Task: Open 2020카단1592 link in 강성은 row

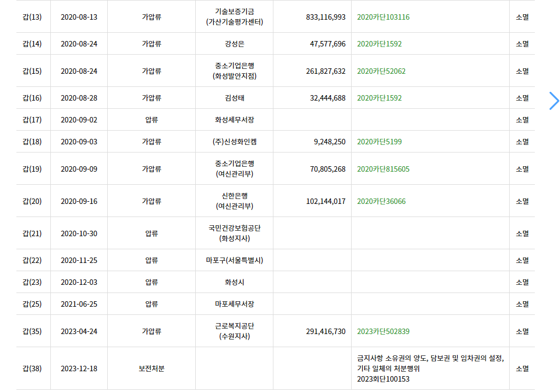Action: click(x=380, y=44)
